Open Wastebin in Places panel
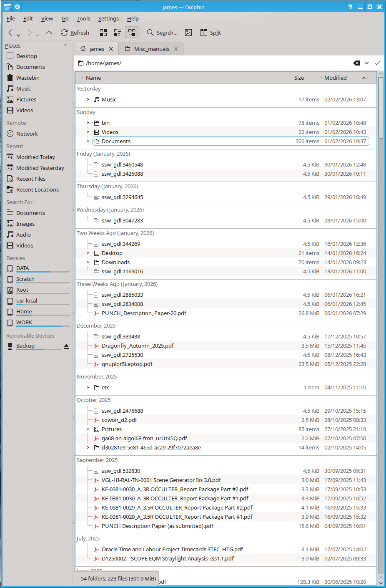 click(28, 78)
